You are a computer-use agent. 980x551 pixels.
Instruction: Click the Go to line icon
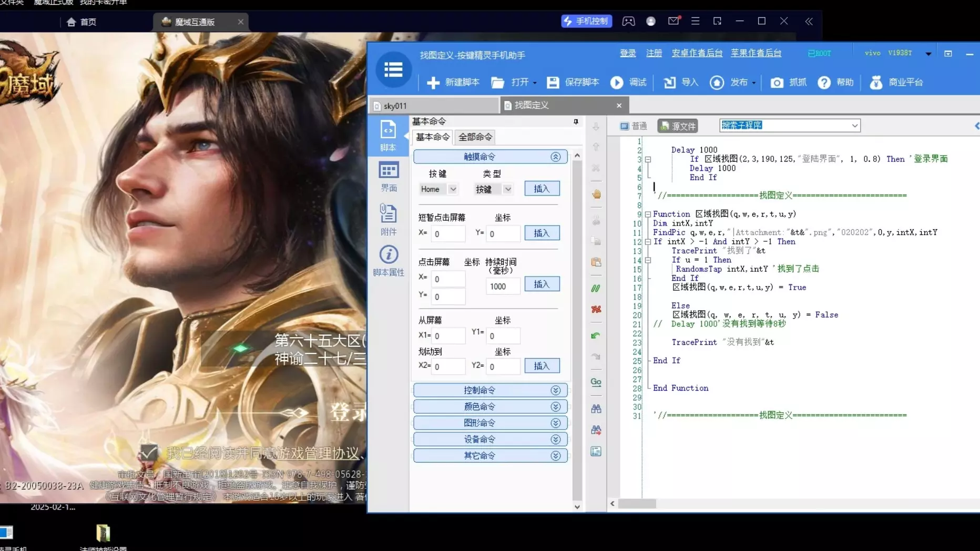click(596, 382)
